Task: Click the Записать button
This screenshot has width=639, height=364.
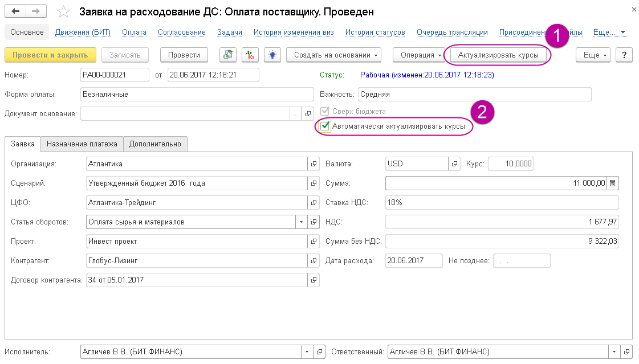Action: [125, 55]
